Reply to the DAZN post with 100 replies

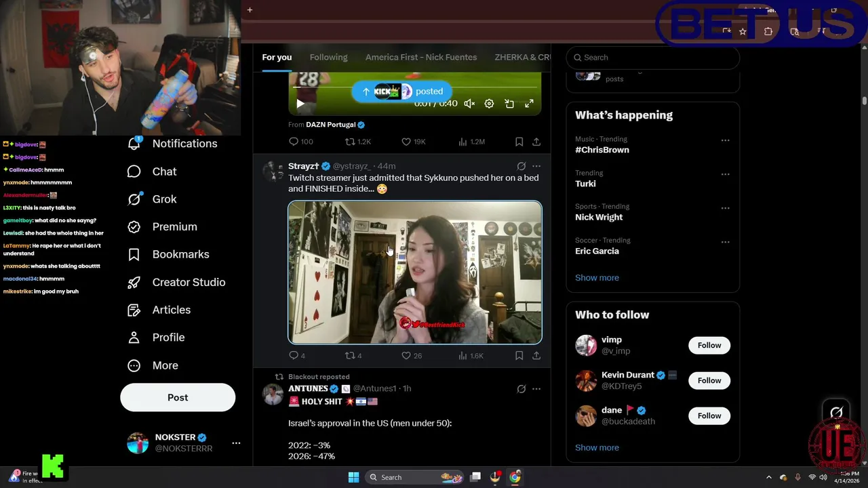tap(301, 142)
